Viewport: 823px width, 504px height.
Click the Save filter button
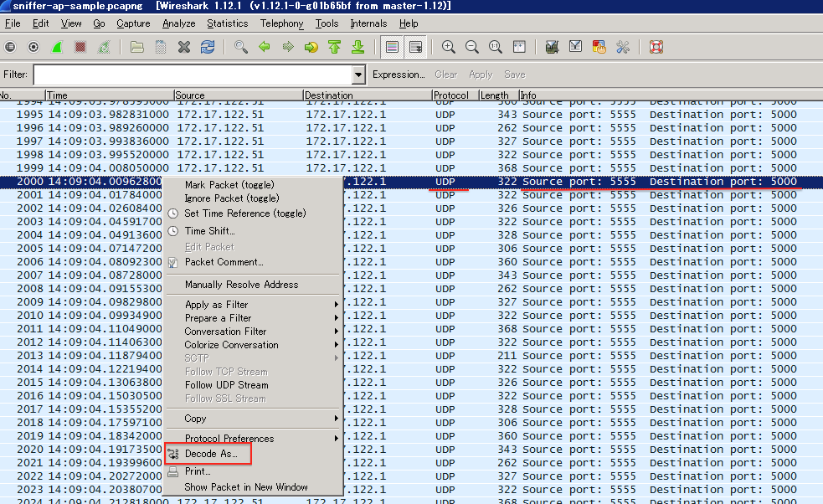[514, 75]
